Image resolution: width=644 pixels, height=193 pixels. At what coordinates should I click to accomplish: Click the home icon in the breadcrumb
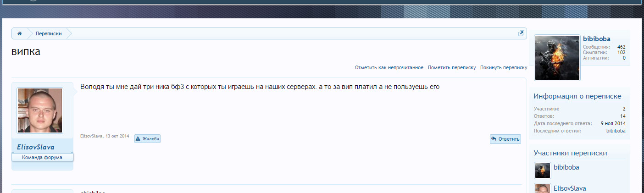click(20, 34)
